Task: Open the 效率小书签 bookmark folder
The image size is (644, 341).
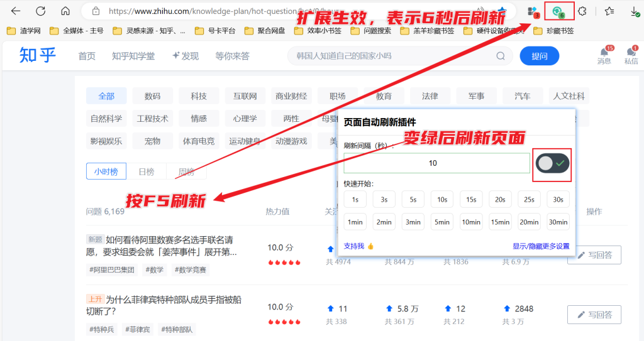Action: (318, 31)
